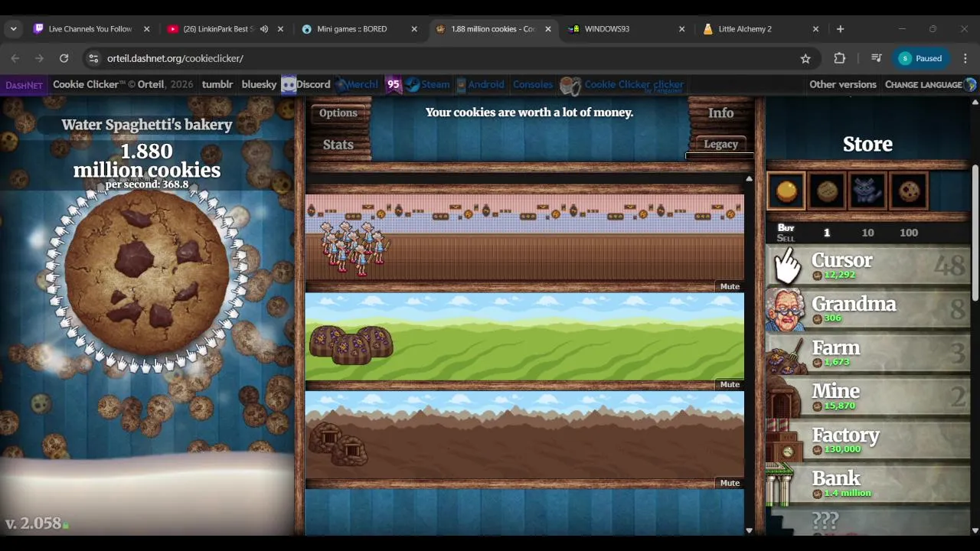Open tab search dropdown arrow
Viewport: 980px width, 551px height.
13,29
